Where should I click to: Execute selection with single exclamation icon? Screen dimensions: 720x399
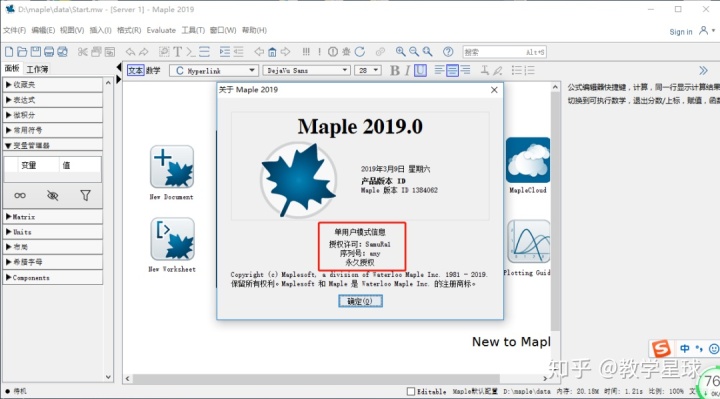point(320,51)
